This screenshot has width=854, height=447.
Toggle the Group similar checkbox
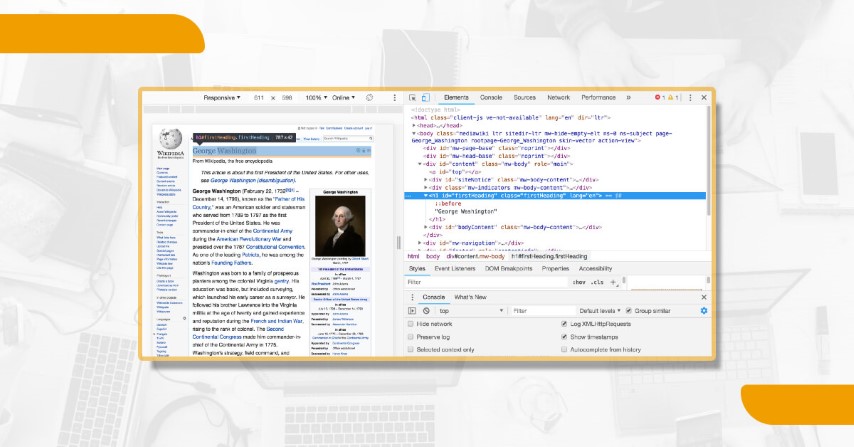[629, 310]
